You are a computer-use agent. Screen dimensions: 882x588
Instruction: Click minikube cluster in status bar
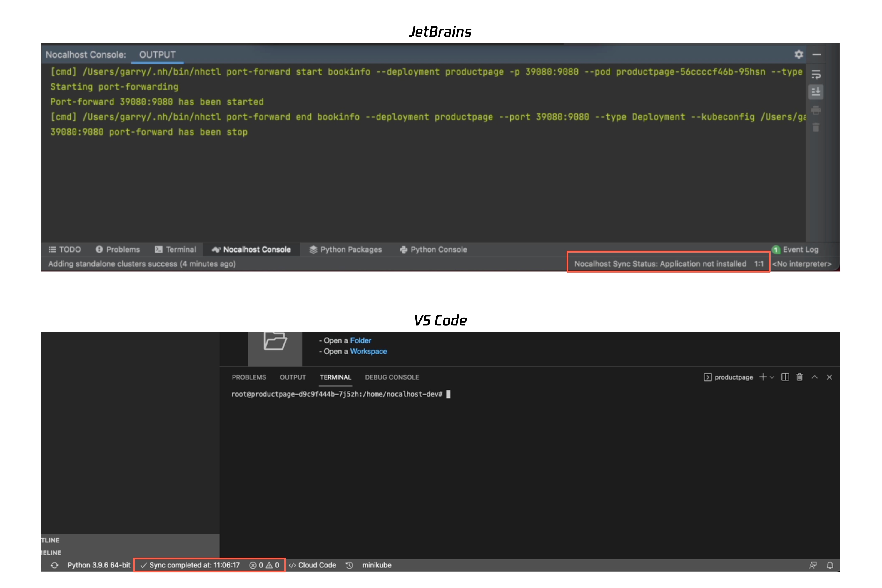(377, 565)
